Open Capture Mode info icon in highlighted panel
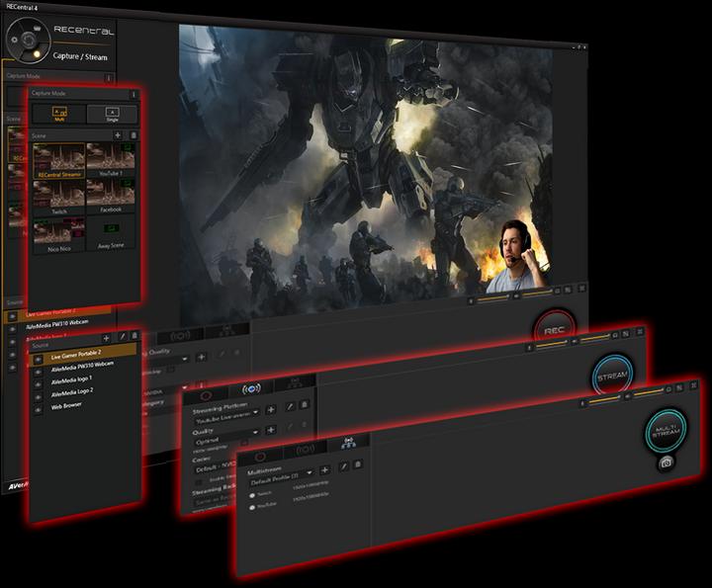Viewport: 712px width, 588px height. point(133,94)
